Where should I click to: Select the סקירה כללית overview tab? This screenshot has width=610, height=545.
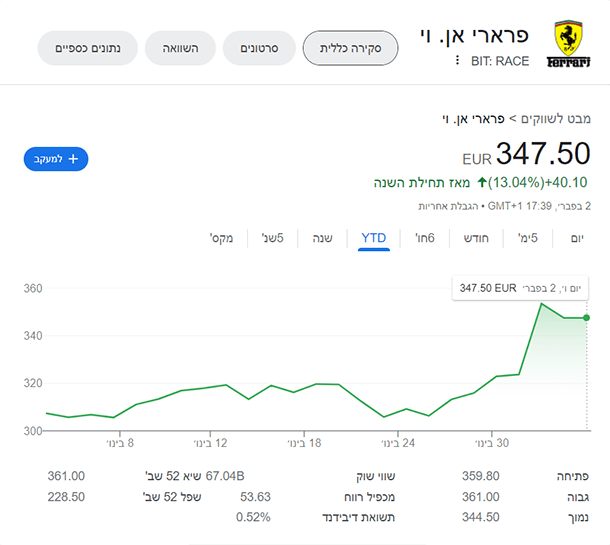click(351, 48)
